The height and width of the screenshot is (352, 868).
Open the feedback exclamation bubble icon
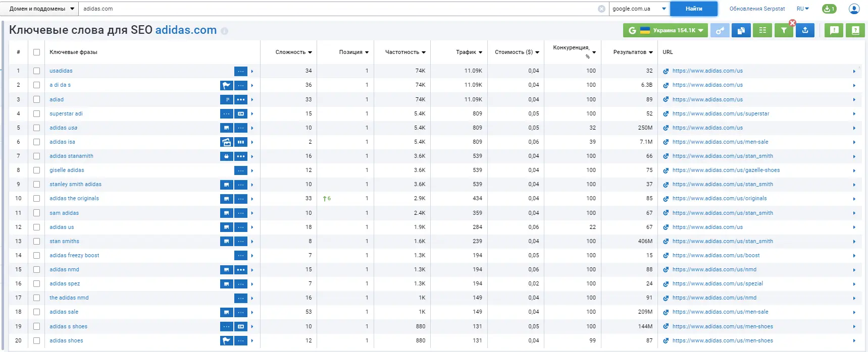834,31
